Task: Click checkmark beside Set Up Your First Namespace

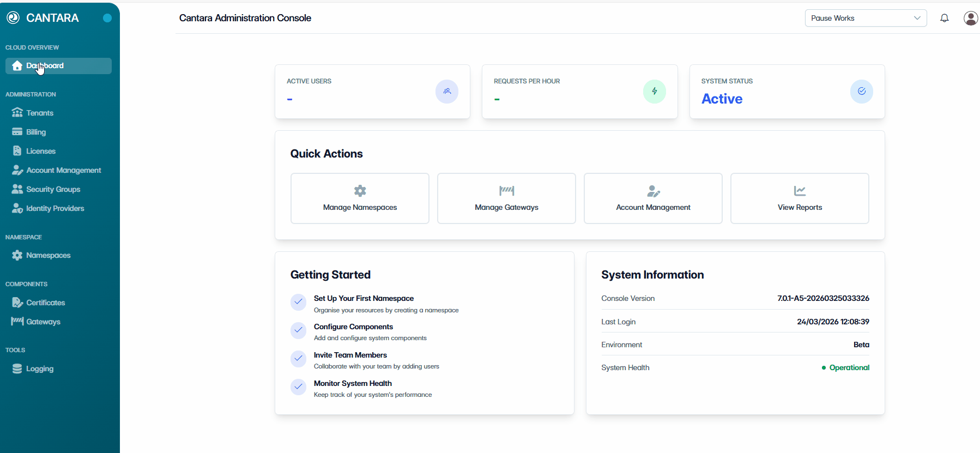Action: (299, 302)
